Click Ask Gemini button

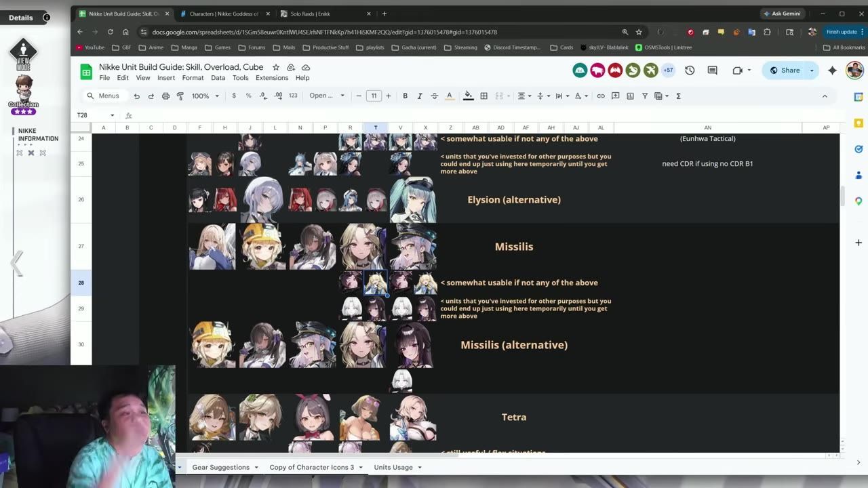(782, 14)
